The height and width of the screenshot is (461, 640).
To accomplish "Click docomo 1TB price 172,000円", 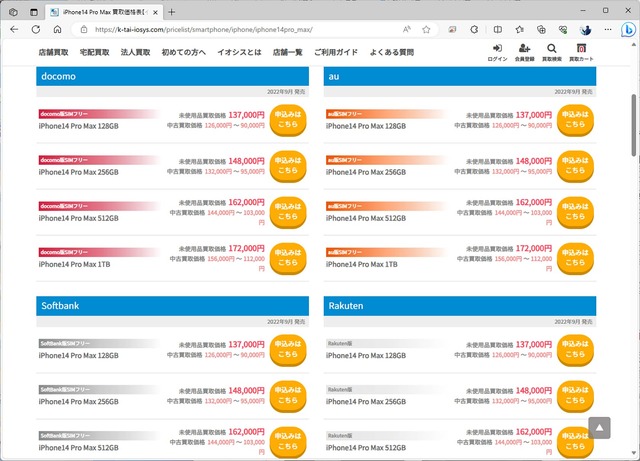I will point(247,248).
